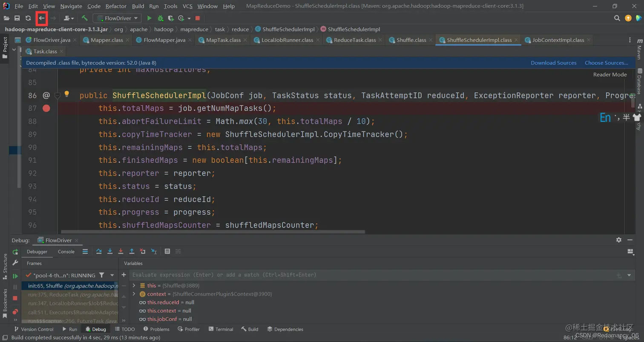Image resolution: width=644 pixels, height=342 pixels.
Task: Stop the debug session with red square
Action: 15,298
